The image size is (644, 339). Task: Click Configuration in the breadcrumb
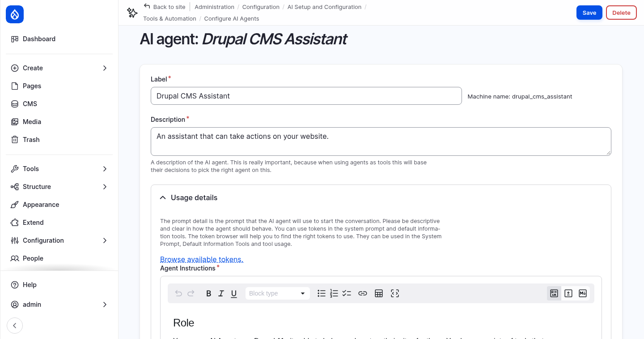tap(261, 7)
